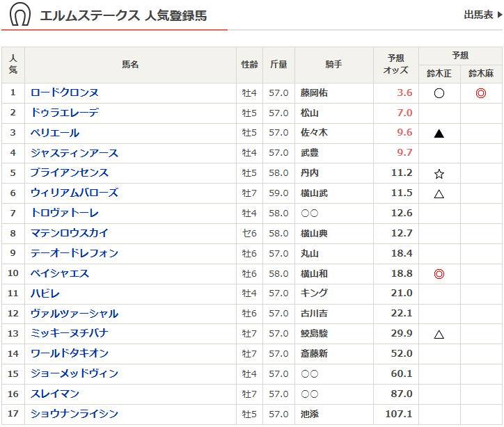
Task: Click the エルムステークス 人気登録馬 heading
Action: (x=123, y=16)
